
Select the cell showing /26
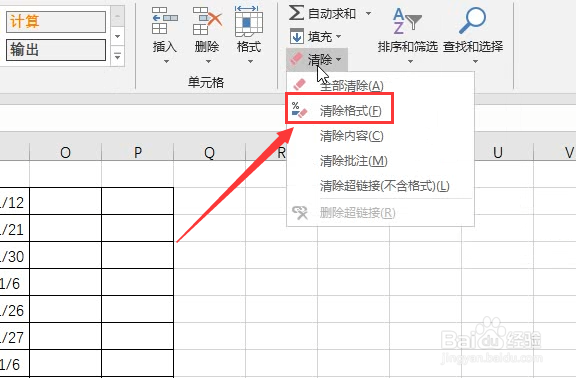(x=14, y=309)
